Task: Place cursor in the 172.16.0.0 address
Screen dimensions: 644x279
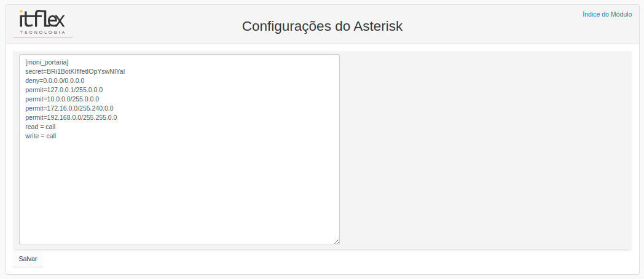Action: coord(62,108)
